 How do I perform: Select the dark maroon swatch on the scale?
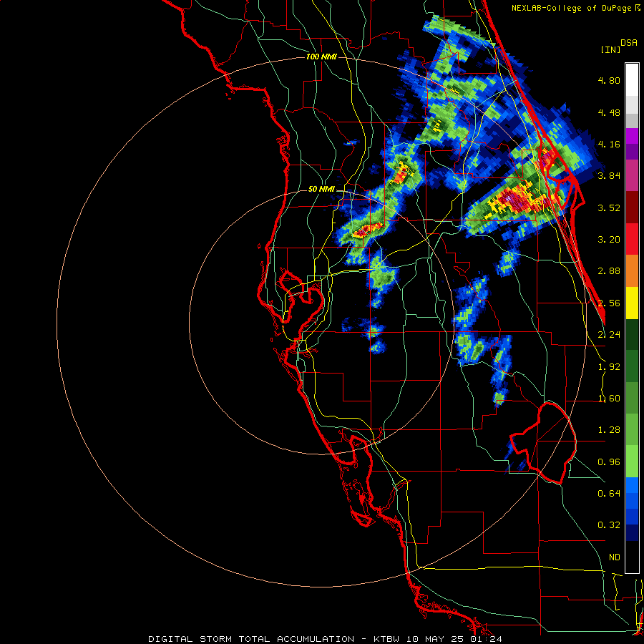632,208
